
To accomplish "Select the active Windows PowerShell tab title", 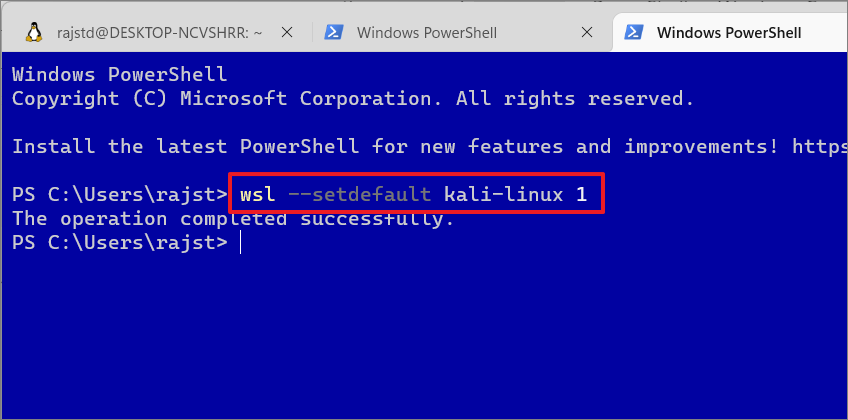I will pos(729,33).
